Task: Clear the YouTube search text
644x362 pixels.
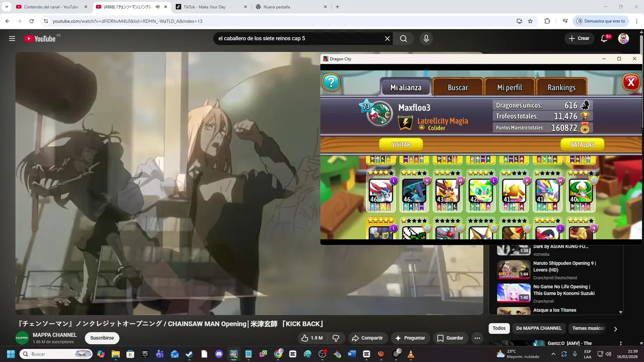Action: (x=387, y=39)
